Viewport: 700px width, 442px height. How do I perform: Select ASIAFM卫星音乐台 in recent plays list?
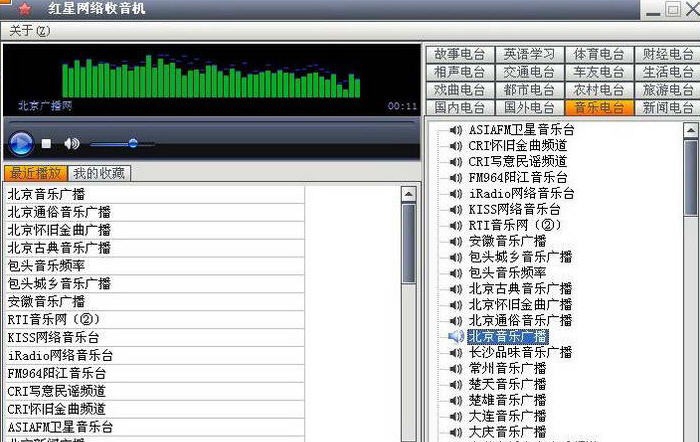click(x=154, y=427)
